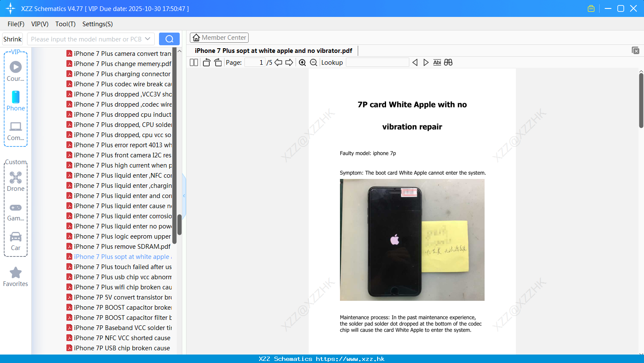Open iPhone 7 Plus liquid enter ,NFC file
The image size is (644, 363).
pyautogui.click(x=119, y=176)
